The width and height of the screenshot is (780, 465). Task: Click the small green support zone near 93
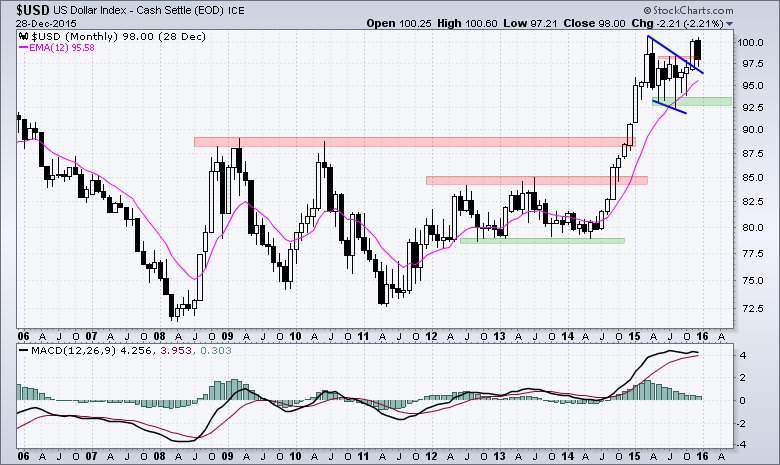click(x=707, y=101)
